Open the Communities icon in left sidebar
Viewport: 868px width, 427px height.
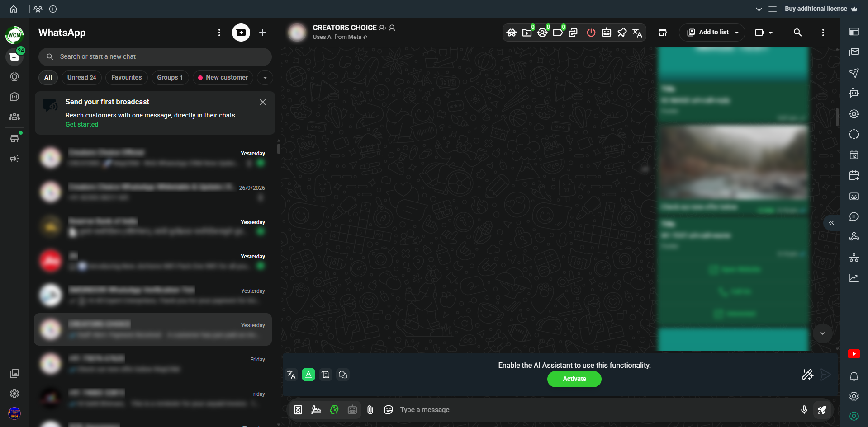[14, 117]
